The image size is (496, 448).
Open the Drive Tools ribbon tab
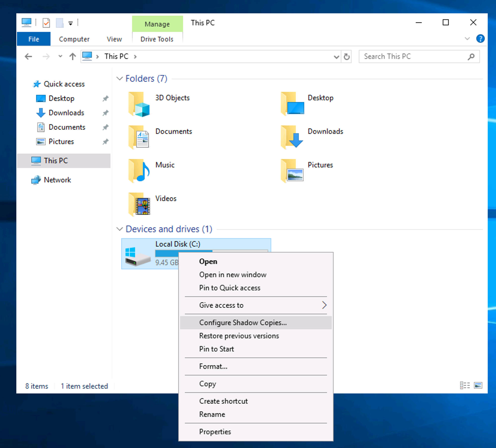click(x=157, y=39)
